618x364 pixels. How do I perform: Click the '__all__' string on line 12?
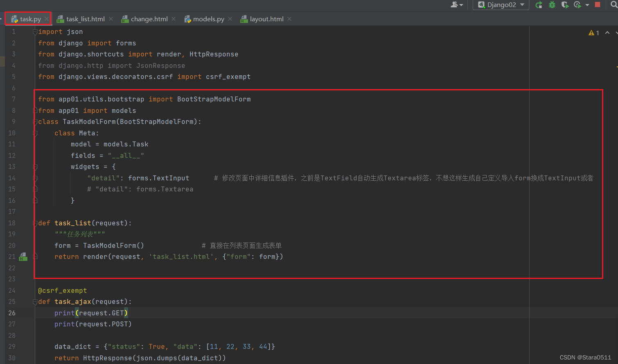[x=126, y=156]
